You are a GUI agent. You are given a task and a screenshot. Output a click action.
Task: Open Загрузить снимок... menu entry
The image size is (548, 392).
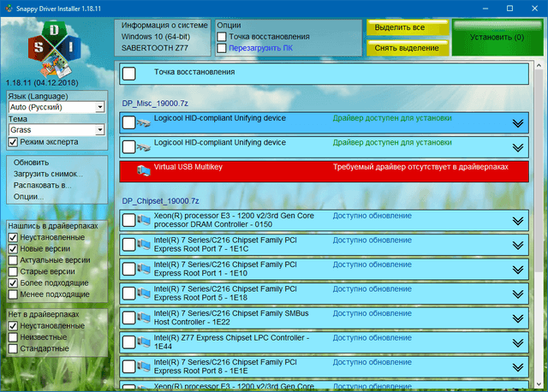(x=48, y=174)
